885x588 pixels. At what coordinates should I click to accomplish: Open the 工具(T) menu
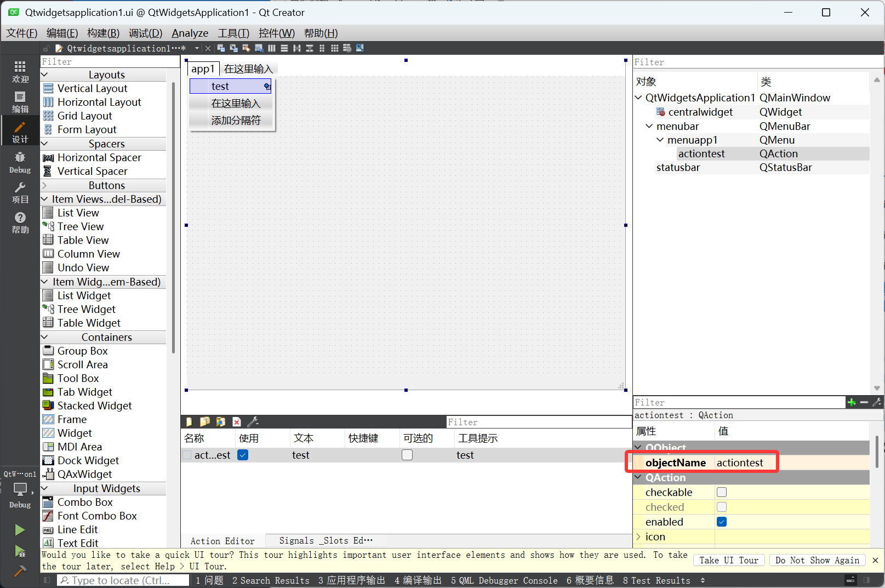234,33
